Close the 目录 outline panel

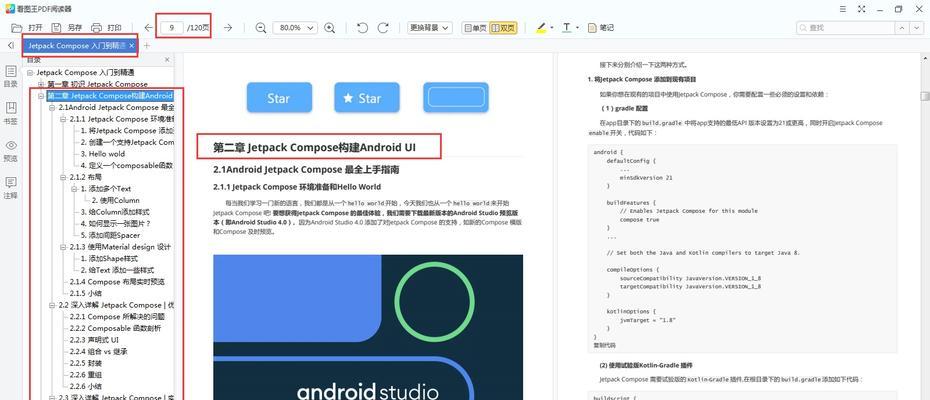[167, 59]
